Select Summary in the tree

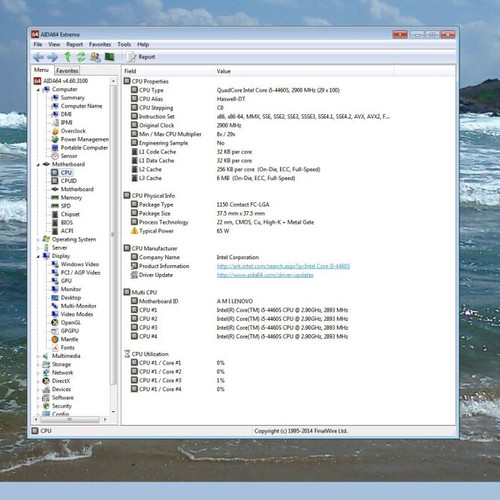(x=73, y=98)
